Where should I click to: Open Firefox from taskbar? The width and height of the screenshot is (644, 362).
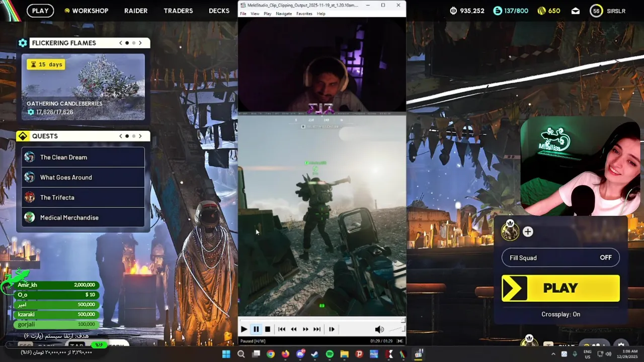click(x=285, y=354)
